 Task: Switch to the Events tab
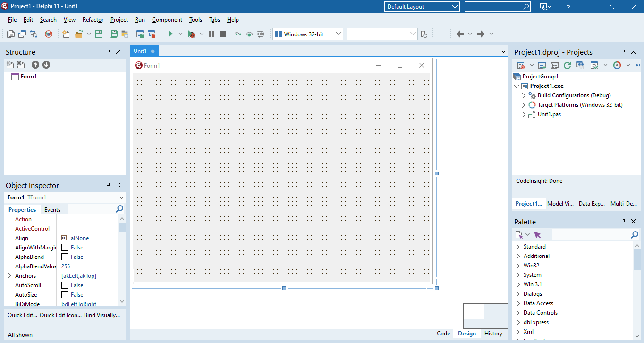coord(52,210)
